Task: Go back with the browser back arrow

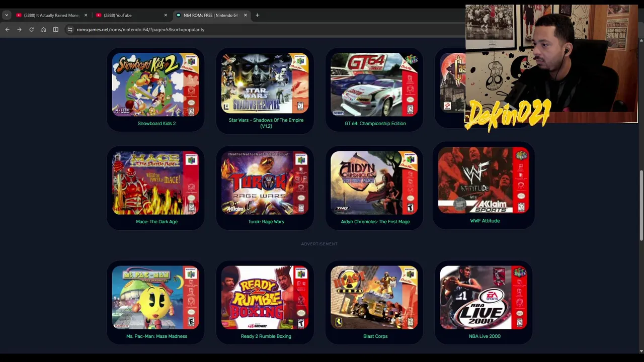Action: click(7, 30)
